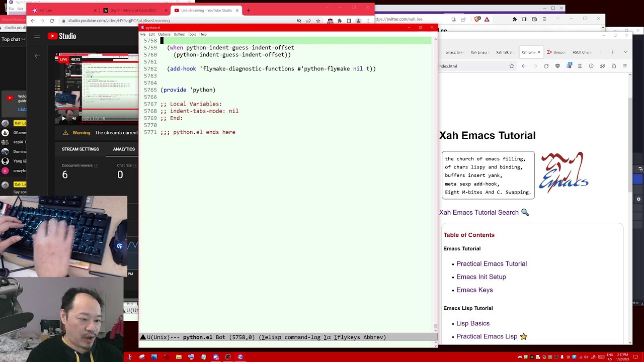The width and height of the screenshot is (644, 362).
Task: Open the Edit menu in Emacs
Action: point(151,34)
